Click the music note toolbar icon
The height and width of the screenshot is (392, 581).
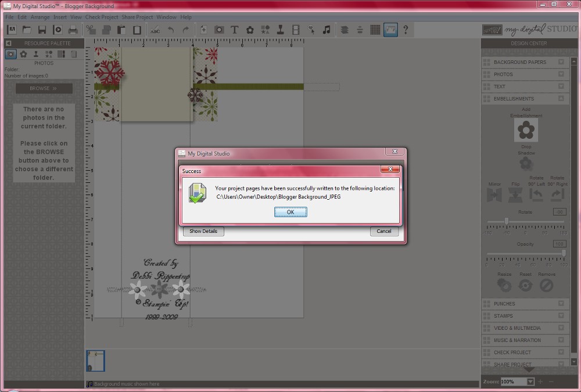tap(327, 30)
